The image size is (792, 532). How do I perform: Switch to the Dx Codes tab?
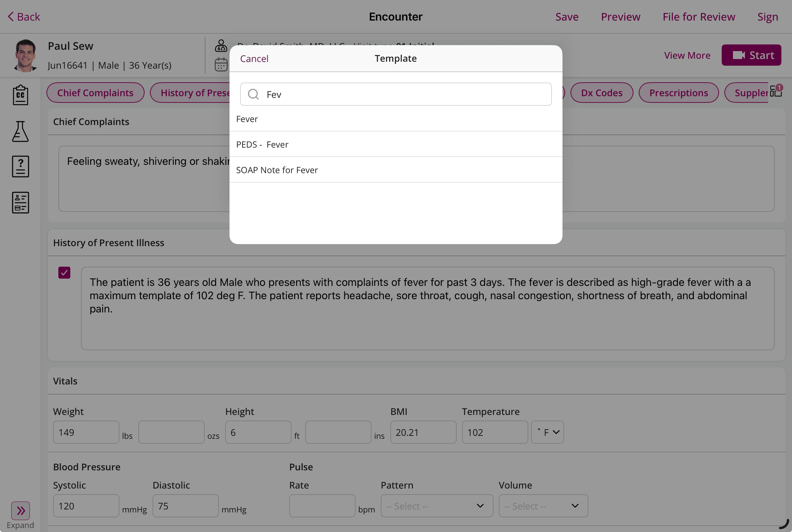pos(601,93)
